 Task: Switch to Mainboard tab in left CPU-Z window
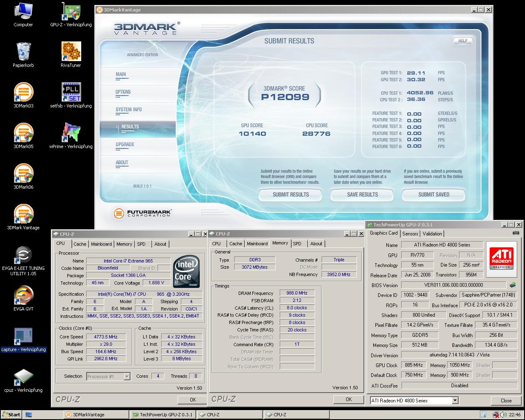pyautogui.click(x=101, y=244)
